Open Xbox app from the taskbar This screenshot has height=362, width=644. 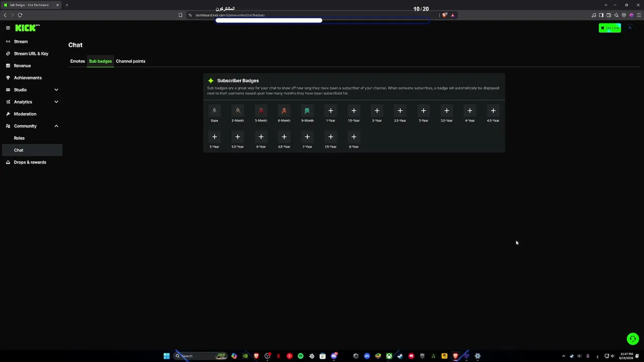click(x=389, y=356)
